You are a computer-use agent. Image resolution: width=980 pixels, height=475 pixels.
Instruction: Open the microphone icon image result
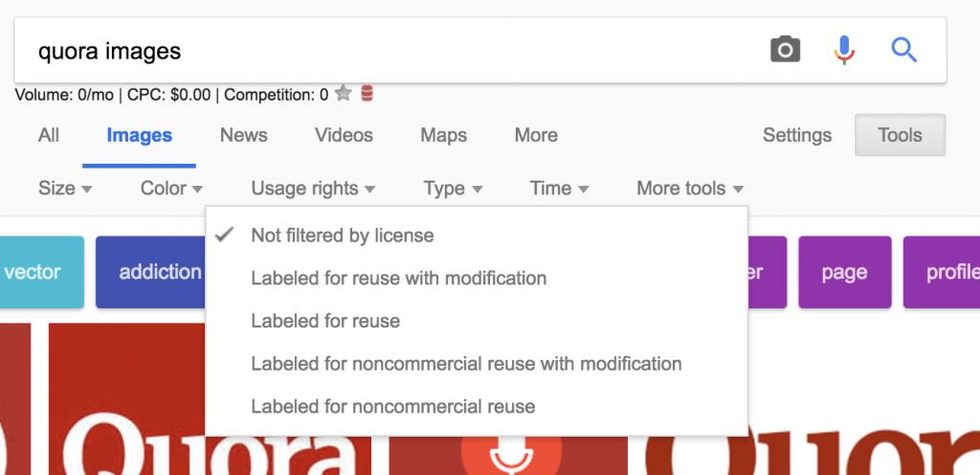[508, 455]
